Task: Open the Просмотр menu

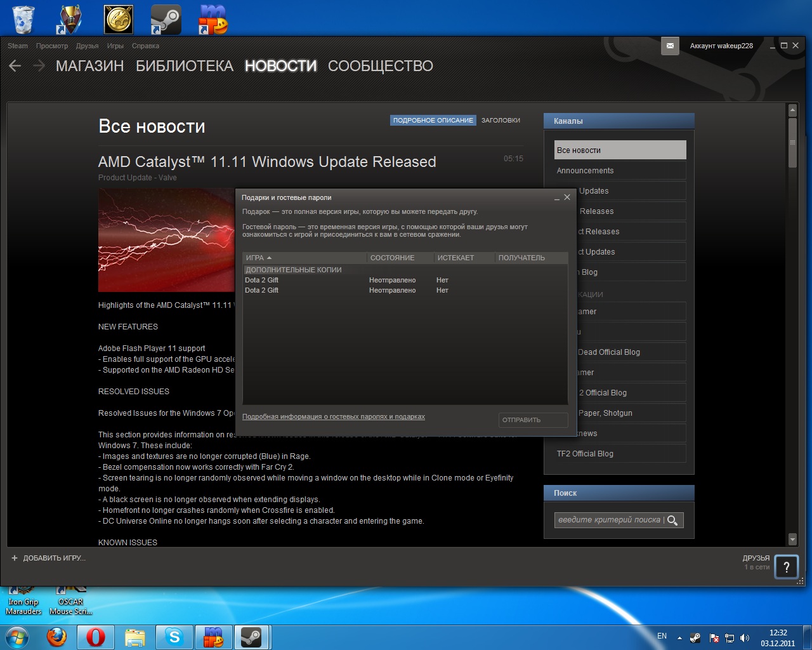Action: pyautogui.click(x=52, y=46)
